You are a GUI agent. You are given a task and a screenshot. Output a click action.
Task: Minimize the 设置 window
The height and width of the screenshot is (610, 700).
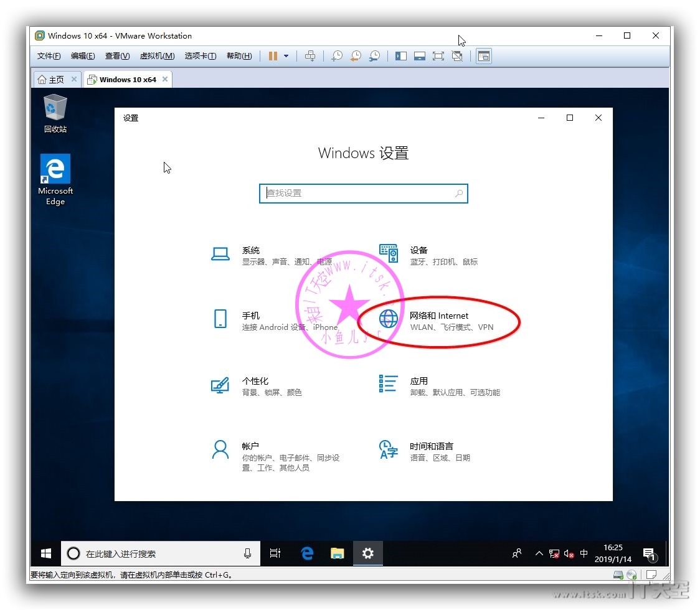click(541, 118)
